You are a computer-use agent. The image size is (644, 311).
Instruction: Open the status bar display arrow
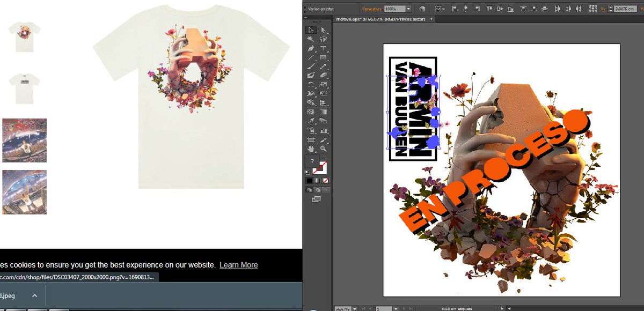click(502, 309)
